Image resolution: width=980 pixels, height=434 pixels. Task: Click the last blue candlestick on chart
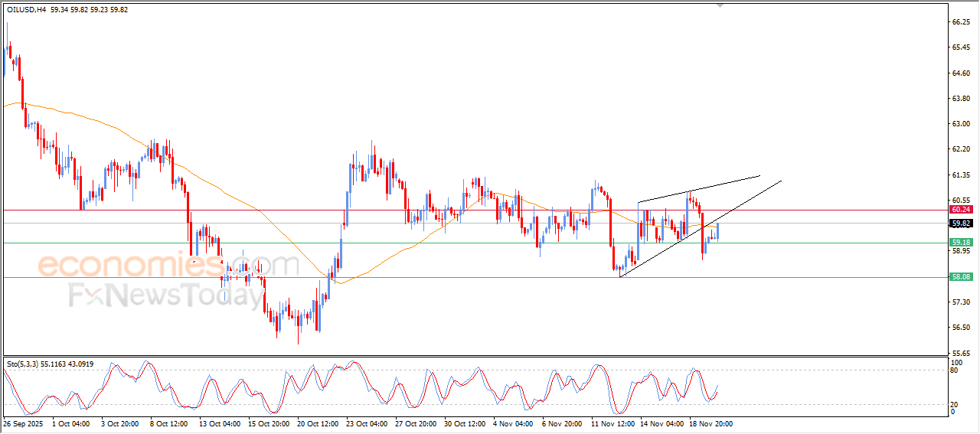click(717, 230)
